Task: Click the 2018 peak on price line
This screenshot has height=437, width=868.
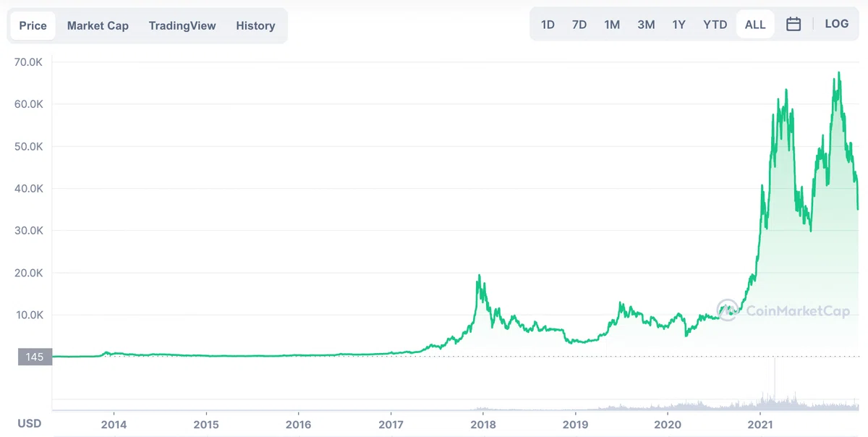Action: (x=479, y=276)
